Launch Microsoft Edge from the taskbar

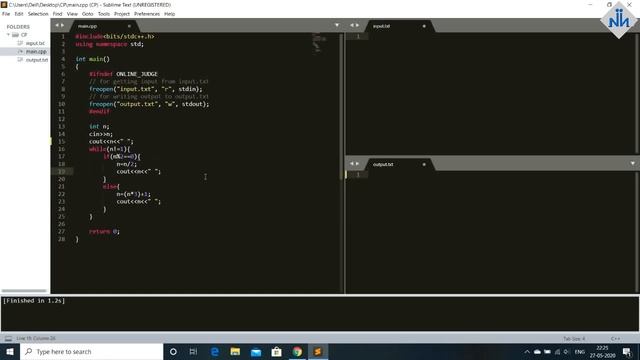click(x=214, y=351)
